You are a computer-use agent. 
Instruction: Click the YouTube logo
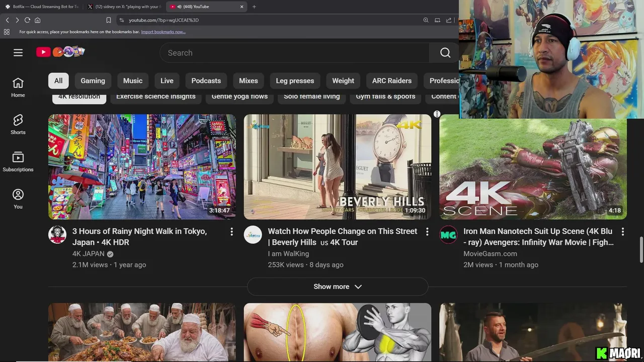click(x=60, y=52)
